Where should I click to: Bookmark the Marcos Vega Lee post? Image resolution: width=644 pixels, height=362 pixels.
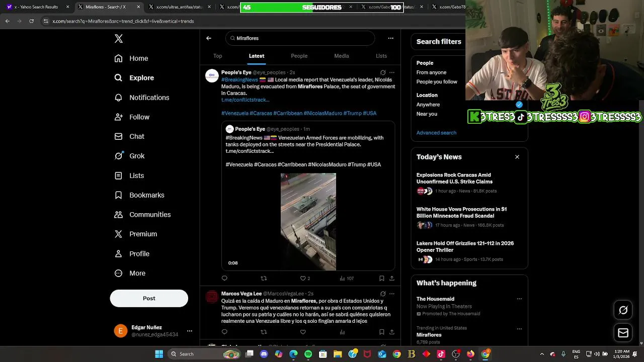(x=382, y=332)
